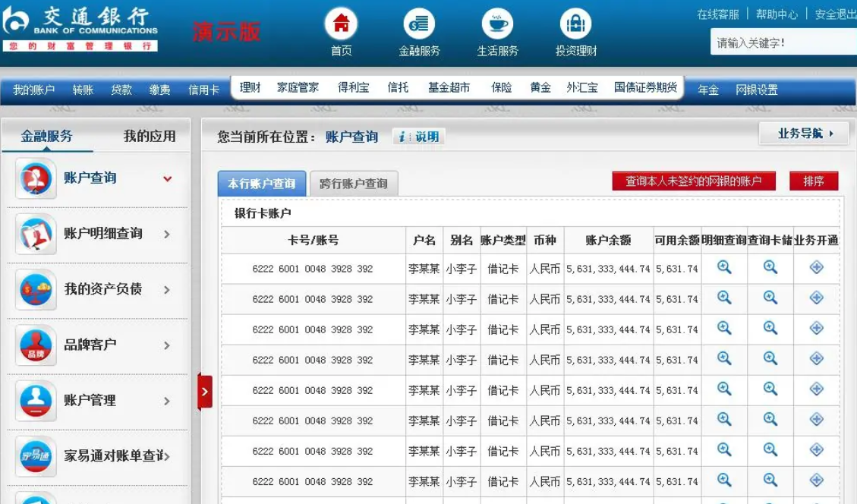Screen dimensions: 857x504
Task: Open the 业务导航 dropdown
Action: [x=804, y=134]
